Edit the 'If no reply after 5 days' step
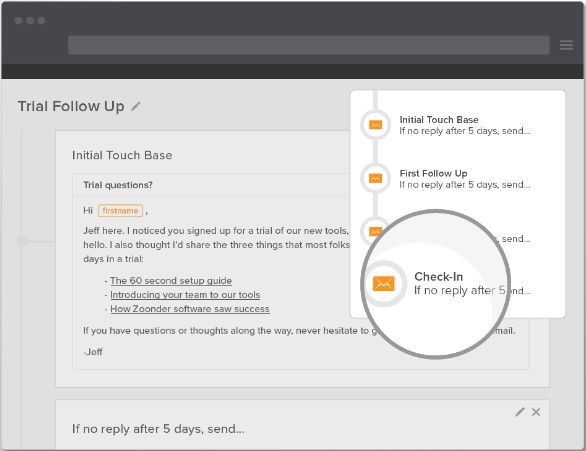 pos(520,412)
